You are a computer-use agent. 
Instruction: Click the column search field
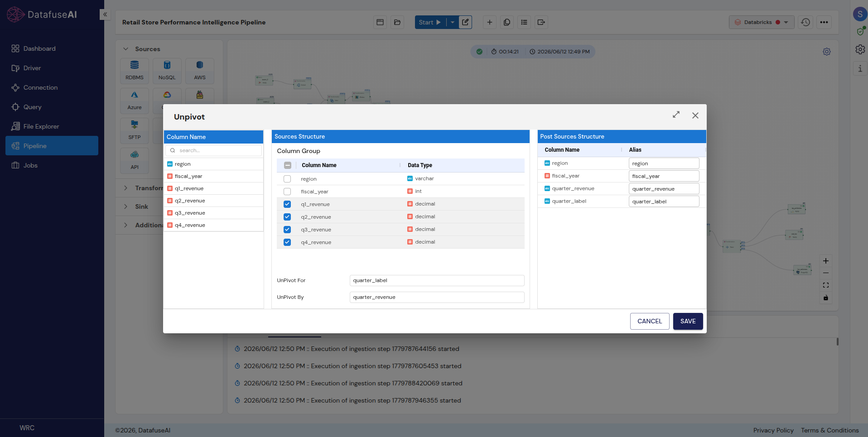(213, 150)
